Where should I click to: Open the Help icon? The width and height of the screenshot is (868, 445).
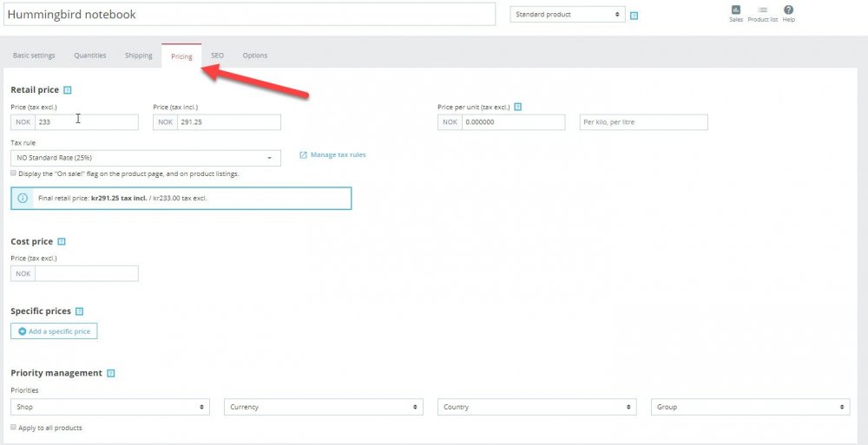click(x=789, y=13)
